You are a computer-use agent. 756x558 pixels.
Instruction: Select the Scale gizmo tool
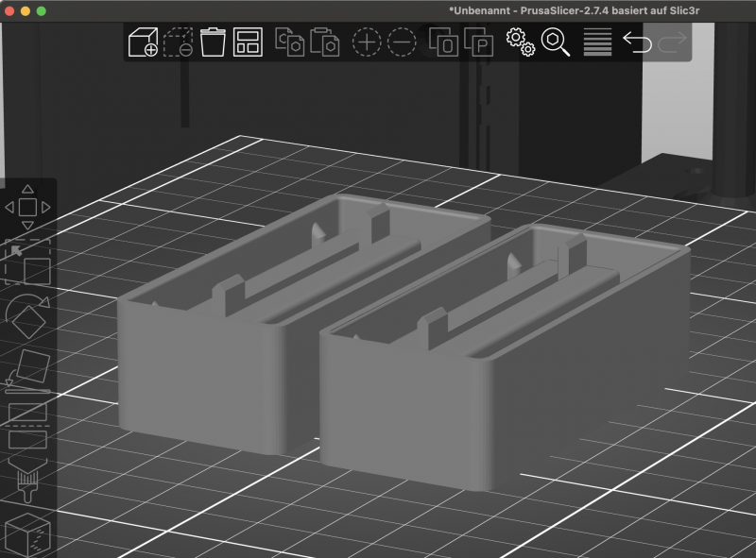pos(27,263)
